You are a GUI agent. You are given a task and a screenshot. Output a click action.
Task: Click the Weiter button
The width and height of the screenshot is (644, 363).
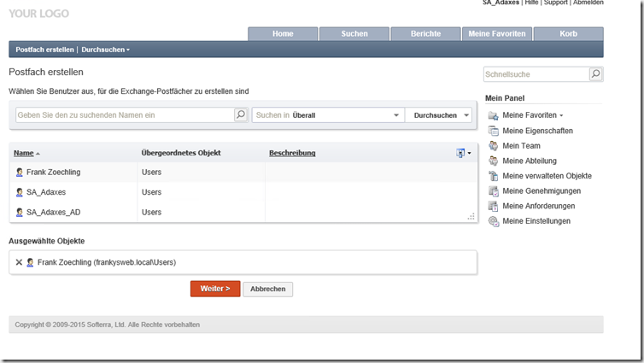click(214, 289)
